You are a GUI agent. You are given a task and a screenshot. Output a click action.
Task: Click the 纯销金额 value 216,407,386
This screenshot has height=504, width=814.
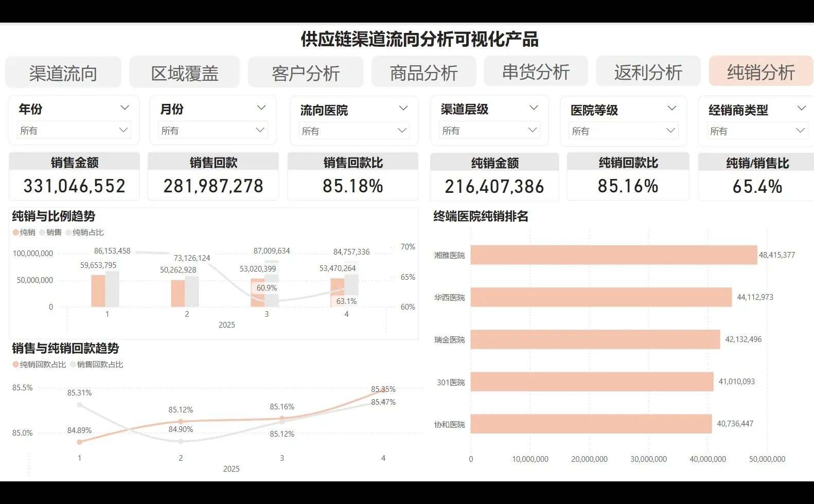[x=494, y=186]
